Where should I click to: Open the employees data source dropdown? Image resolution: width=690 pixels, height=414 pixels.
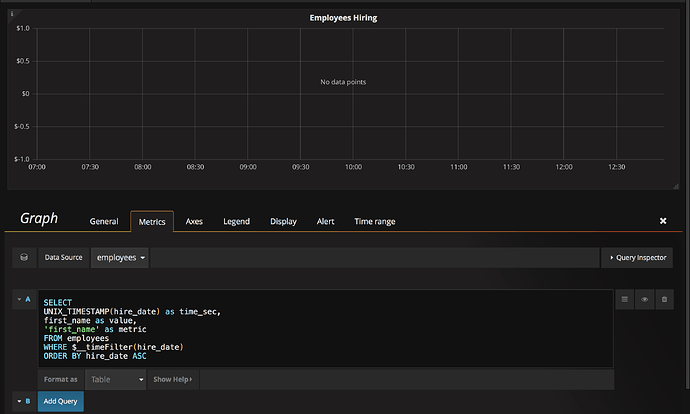click(120, 257)
